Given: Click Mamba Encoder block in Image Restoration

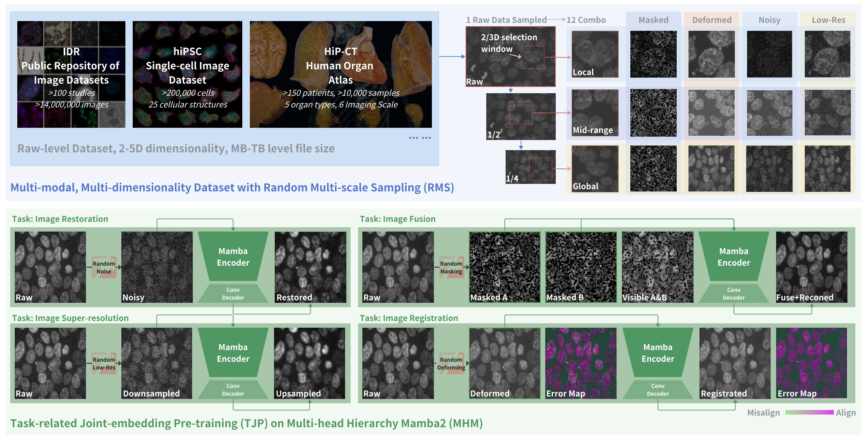Looking at the screenshot, I should [x=233, y=256].
